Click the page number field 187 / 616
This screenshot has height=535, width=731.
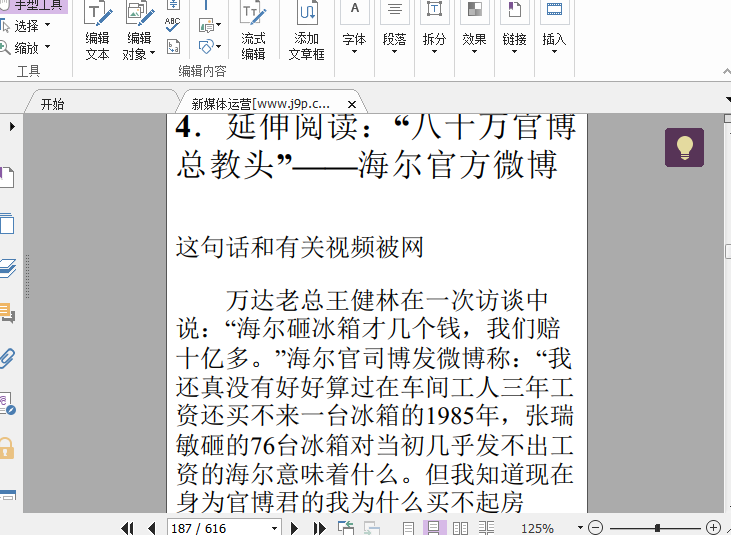[x=218, y=528]
